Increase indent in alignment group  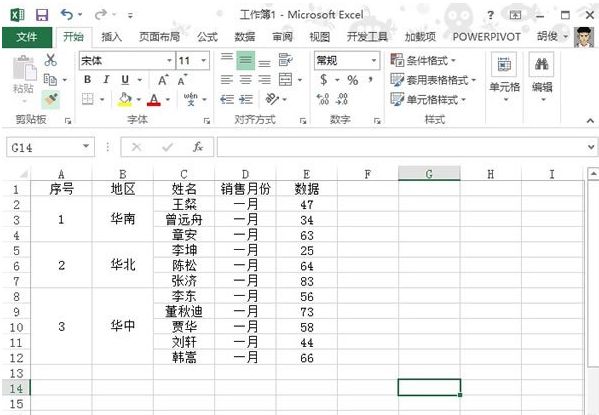246,99
